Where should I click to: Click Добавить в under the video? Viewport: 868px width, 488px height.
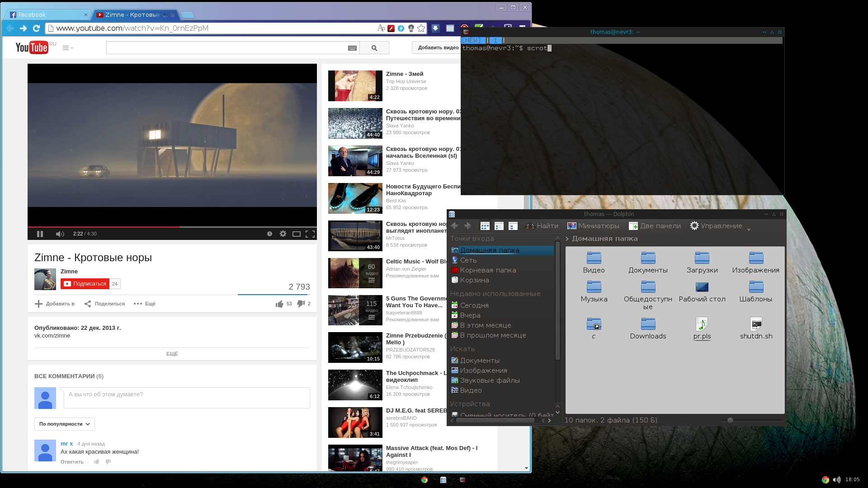coord(55,304)
